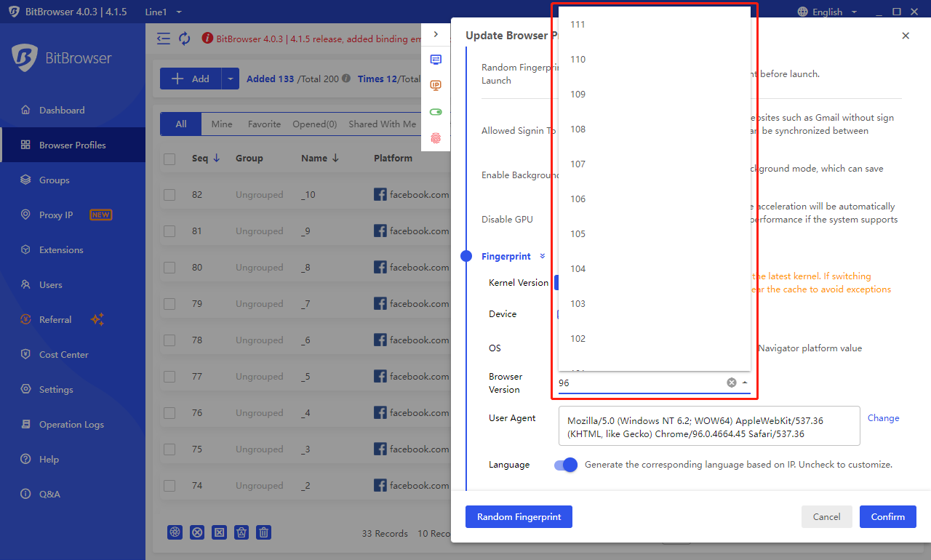Click the Confirm button in dialog

(888, 516)
